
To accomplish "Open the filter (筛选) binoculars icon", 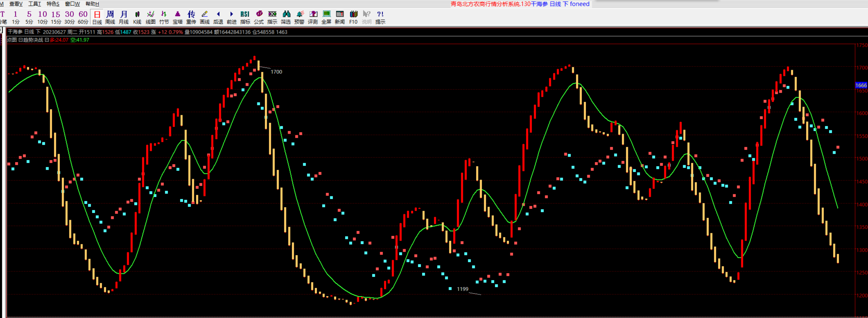I will pos(286,17).
